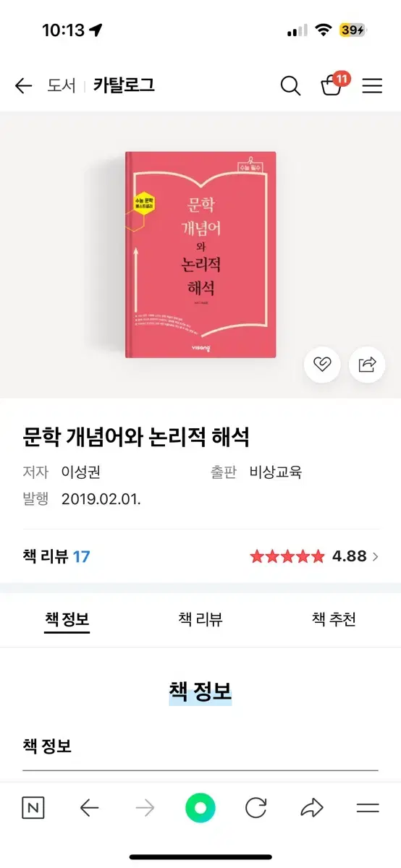Tap the red book cover image
This screenshot has width=401, height=868.
pyautogui.click(x=200, y=255)
